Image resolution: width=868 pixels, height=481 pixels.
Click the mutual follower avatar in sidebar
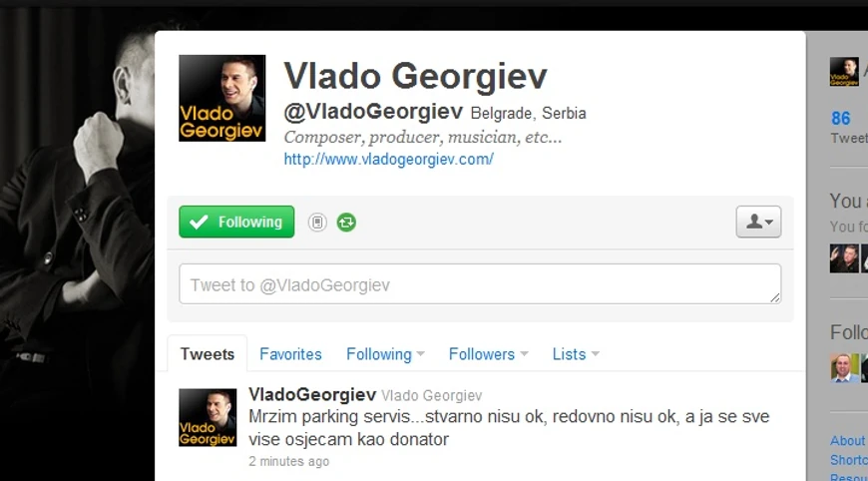point(844,258)
